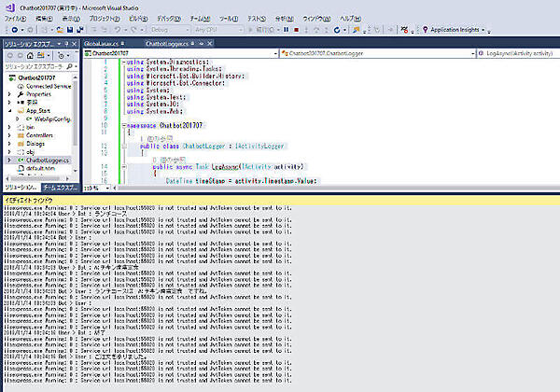The width and height of the screenshot is (560, 392).
Task: Collapse the using directives outline region
Action: (x=126, y=62)
